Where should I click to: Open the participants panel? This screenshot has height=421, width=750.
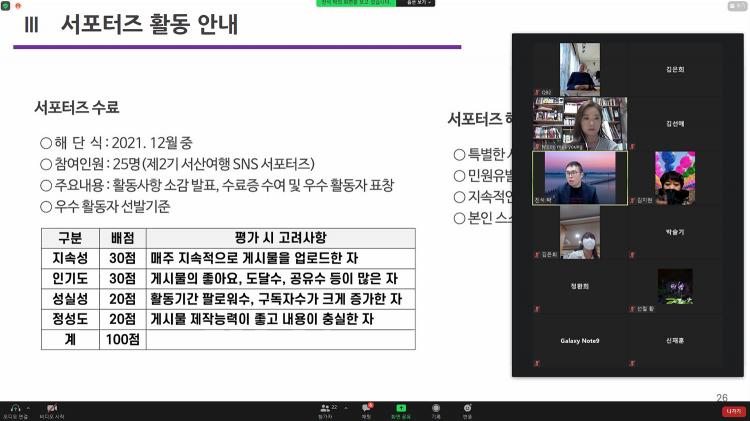tap(326, 408)
